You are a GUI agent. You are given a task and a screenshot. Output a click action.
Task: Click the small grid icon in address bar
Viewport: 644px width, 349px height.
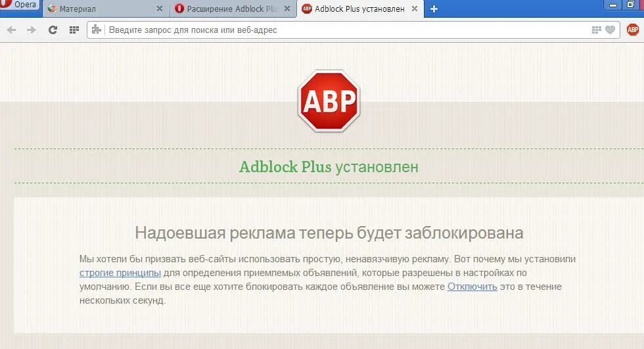click(x=597, y=30)
